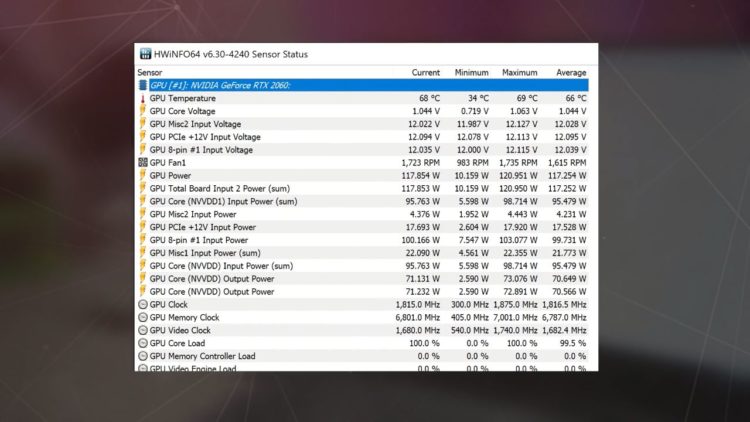Image resolution: width=750 pixels, height=422 pixels.
Task: Click the 117.854 W current GPU Power value
Action: [x=420, y=176]
